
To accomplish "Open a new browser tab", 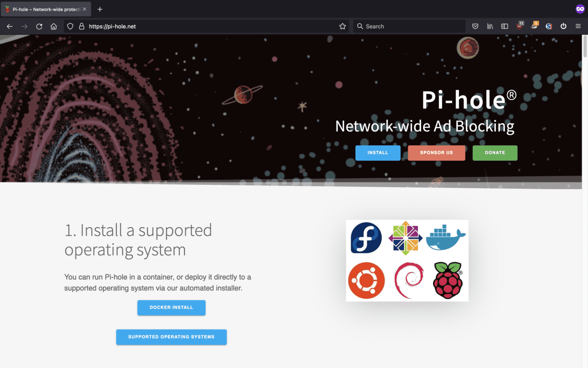I will 100,9.
